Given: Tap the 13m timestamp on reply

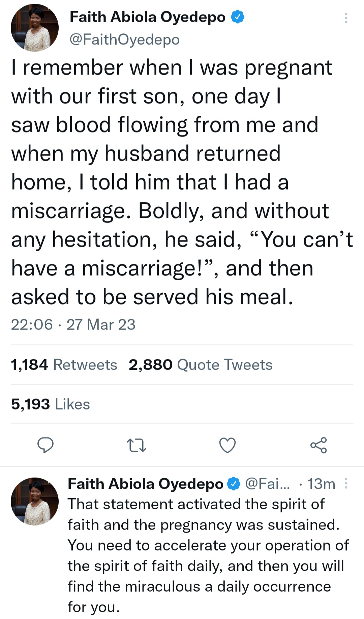Looking at the screenshot, I should pyautogui.click(x=321, y=484).
